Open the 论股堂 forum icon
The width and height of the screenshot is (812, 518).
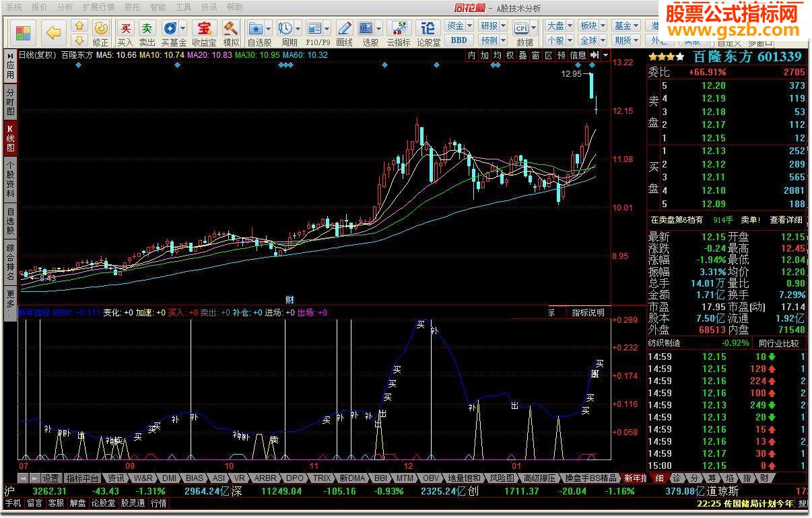click(x=428, y=32)
